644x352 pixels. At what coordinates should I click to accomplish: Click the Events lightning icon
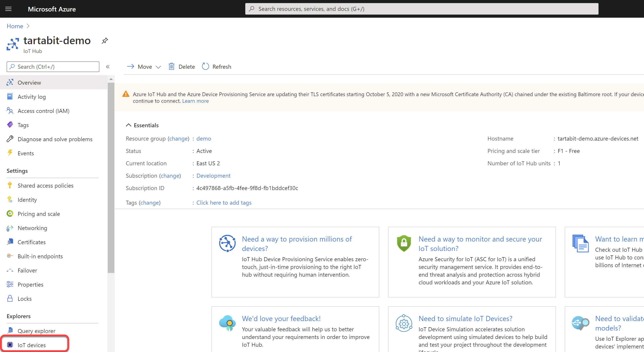pyautogui.click(x=10, y=153)
